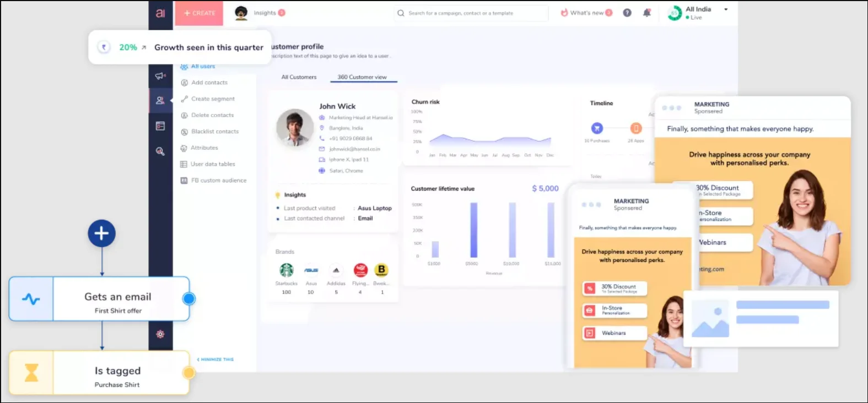Screen dimensions: 868x403
Task: Select All users menu item
Action: (x=203, y=66)
